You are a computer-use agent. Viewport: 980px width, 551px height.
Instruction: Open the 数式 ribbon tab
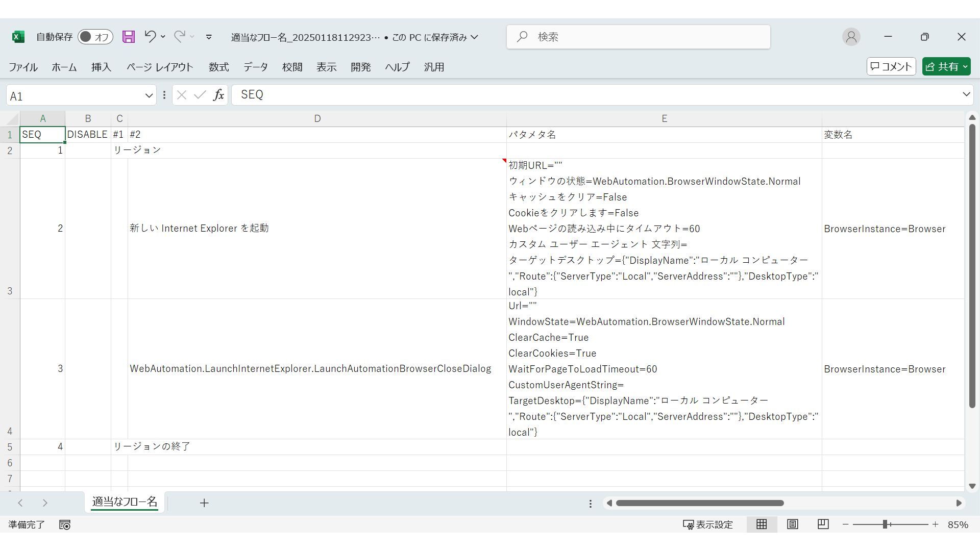tap(218, 67)
